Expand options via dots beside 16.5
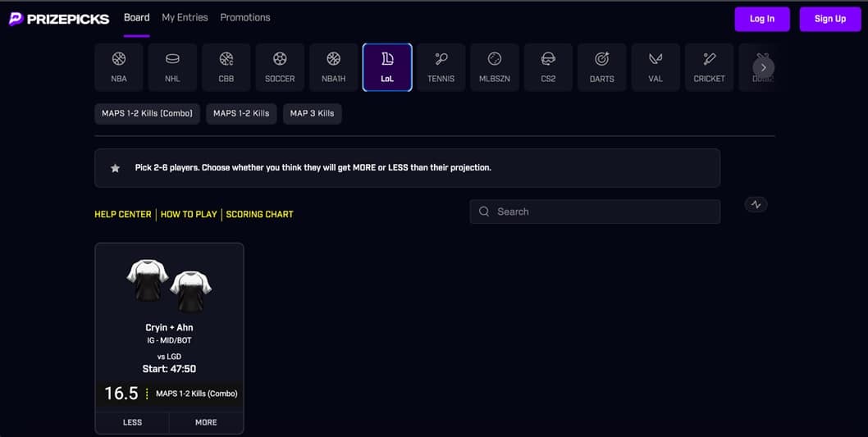The image size is (868, 437). (147, 394)
